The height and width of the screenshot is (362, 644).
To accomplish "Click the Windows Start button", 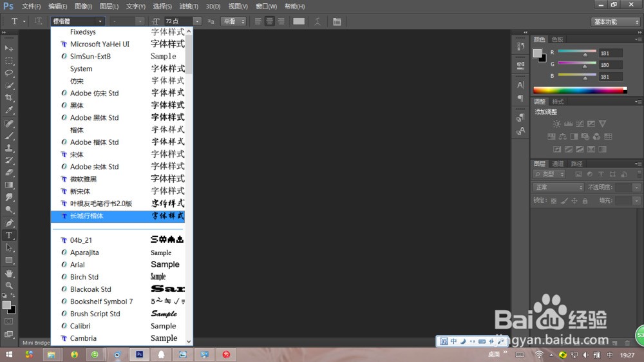I will 8,354.
